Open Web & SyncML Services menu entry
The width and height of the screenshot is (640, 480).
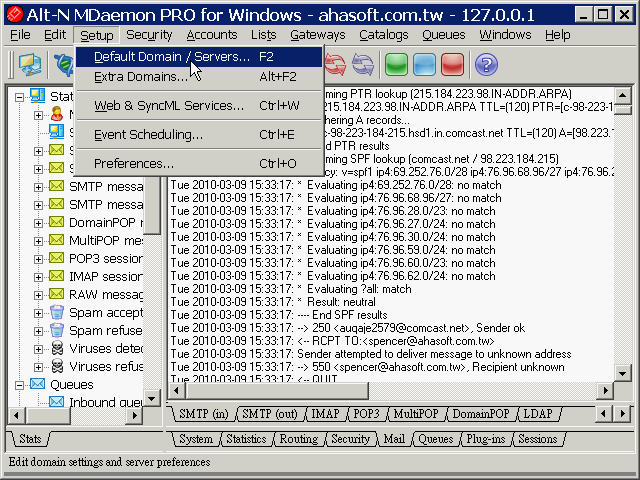(x=199, y=106)
